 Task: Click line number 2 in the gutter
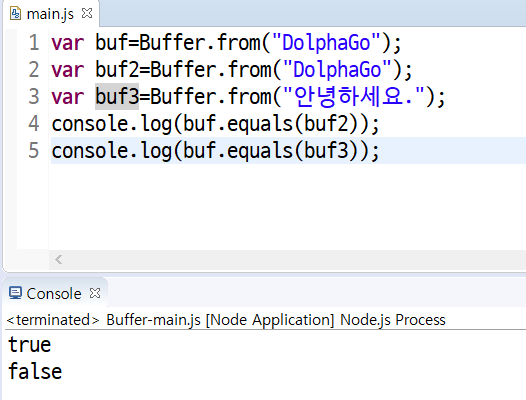tap(34, 70)
